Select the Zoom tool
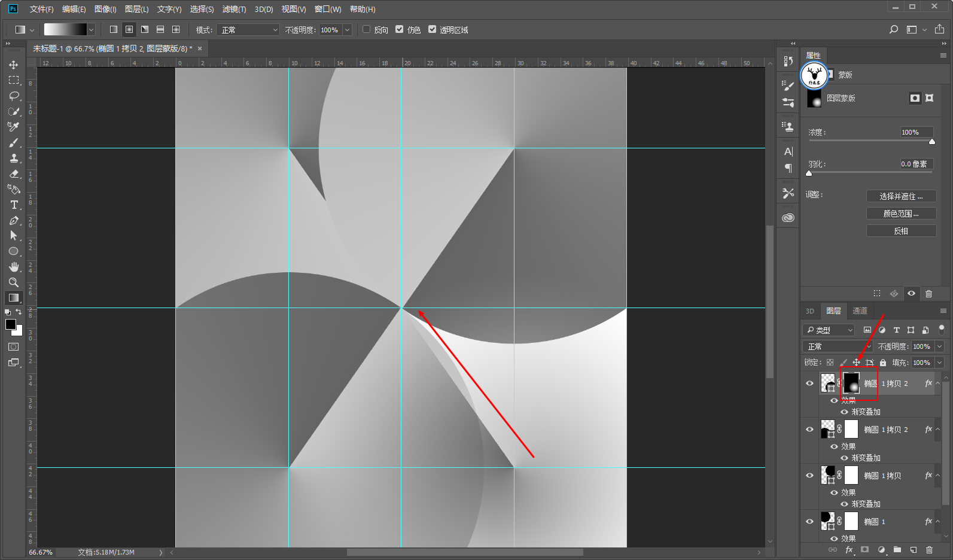 click(13, 282)
